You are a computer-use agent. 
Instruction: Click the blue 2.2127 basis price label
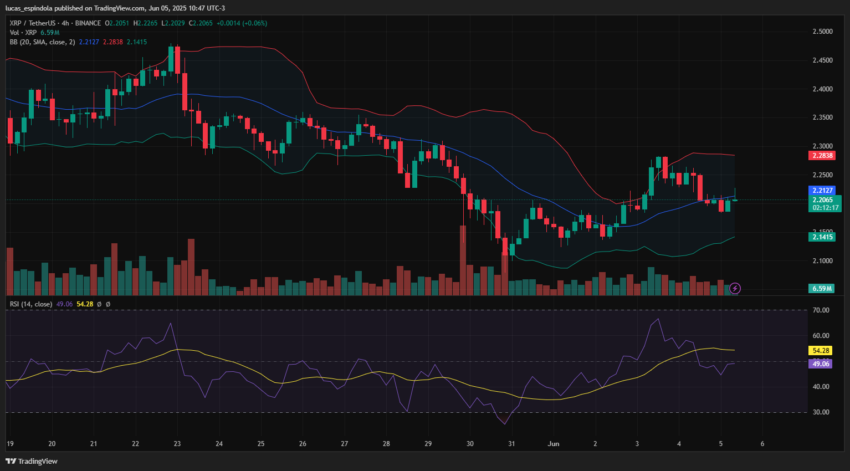822,190
